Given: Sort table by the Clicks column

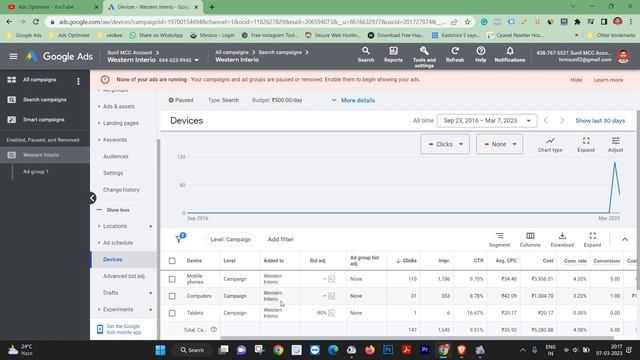Looking at the screenshot, I should coord(407,261).
